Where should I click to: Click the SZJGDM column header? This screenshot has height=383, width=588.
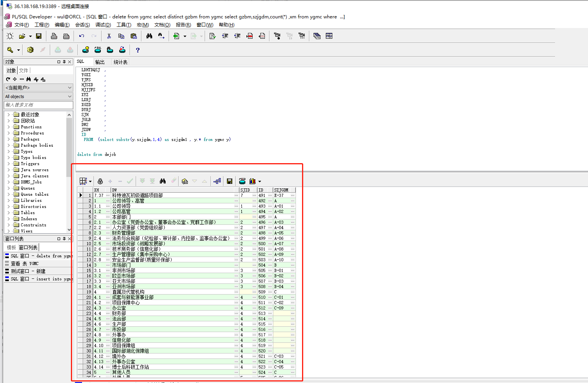click(284, 190)
